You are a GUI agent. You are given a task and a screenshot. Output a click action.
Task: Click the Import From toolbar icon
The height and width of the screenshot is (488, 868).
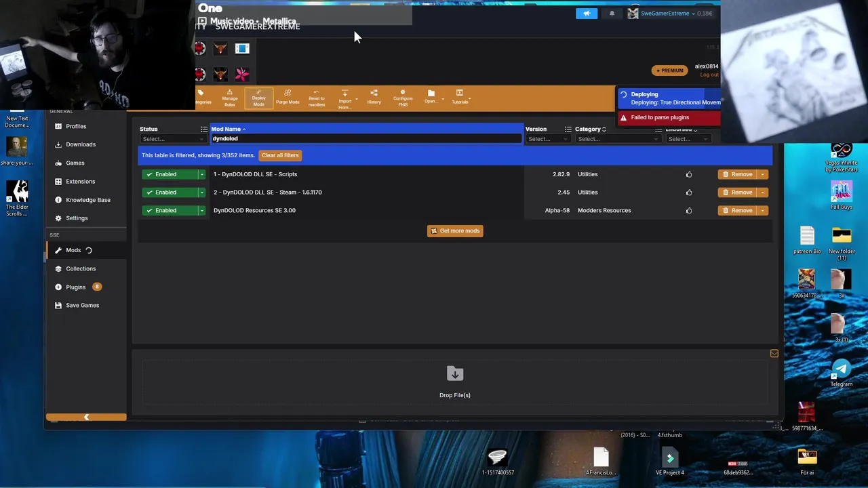click(345, 98)
